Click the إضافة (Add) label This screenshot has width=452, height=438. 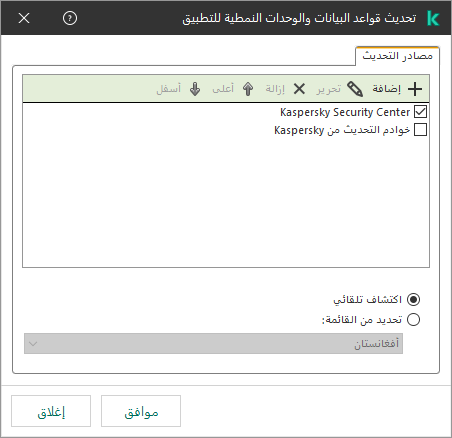[x=387, y=89]
